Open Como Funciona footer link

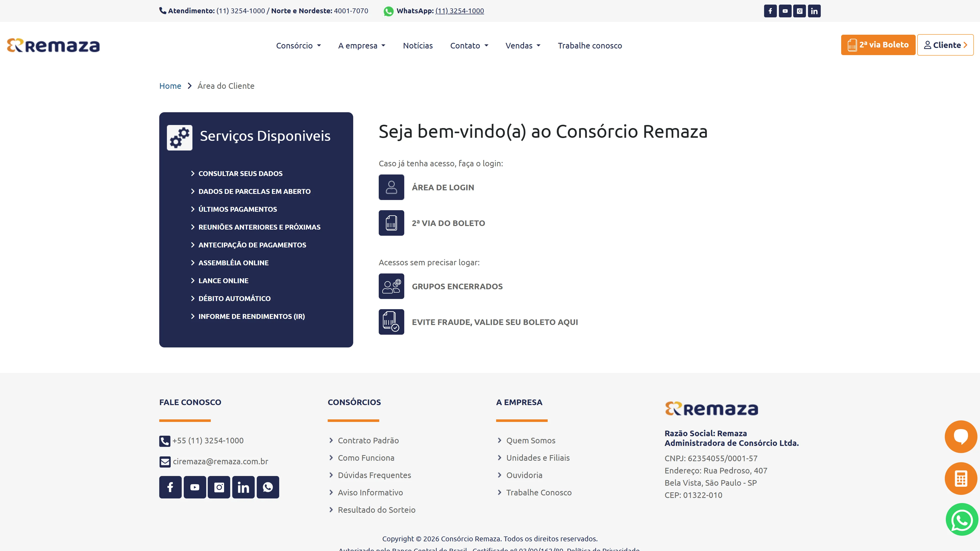(366, 458)
